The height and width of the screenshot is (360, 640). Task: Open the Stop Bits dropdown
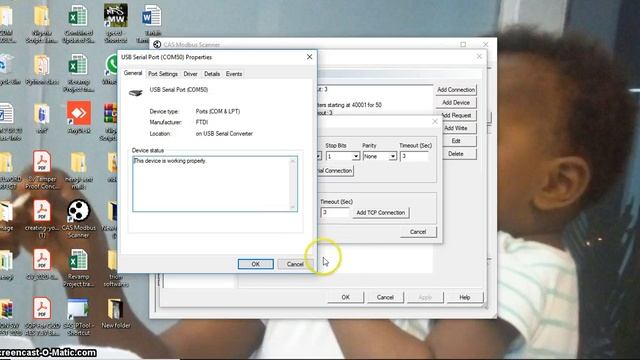pyautogui.click(x=356, y=156)
